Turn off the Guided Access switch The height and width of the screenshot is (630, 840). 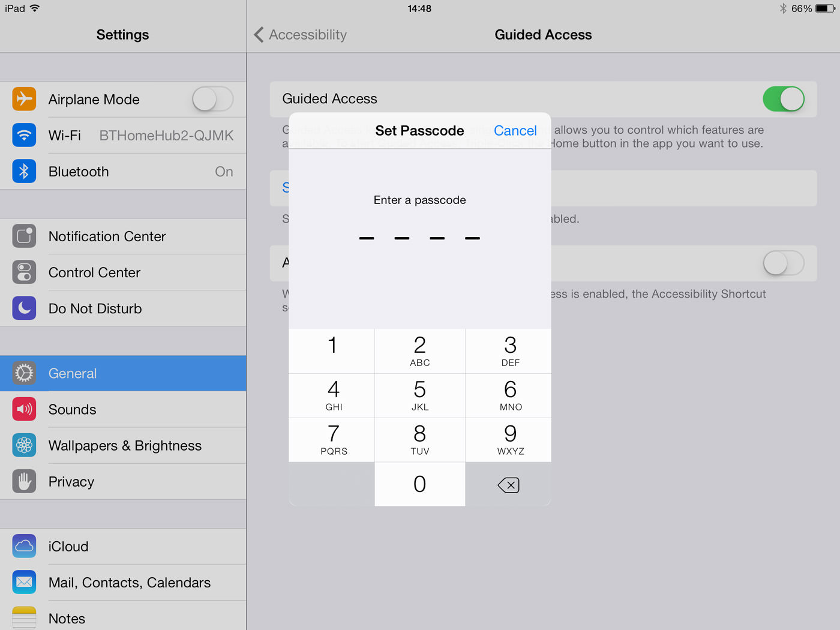tap(784, 99)
